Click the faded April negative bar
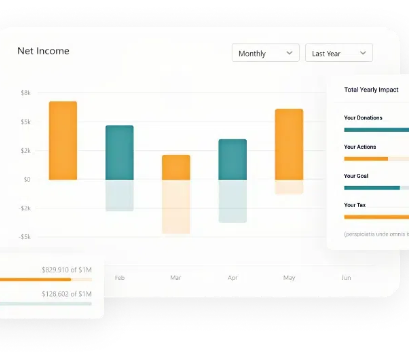 point(233,201)
